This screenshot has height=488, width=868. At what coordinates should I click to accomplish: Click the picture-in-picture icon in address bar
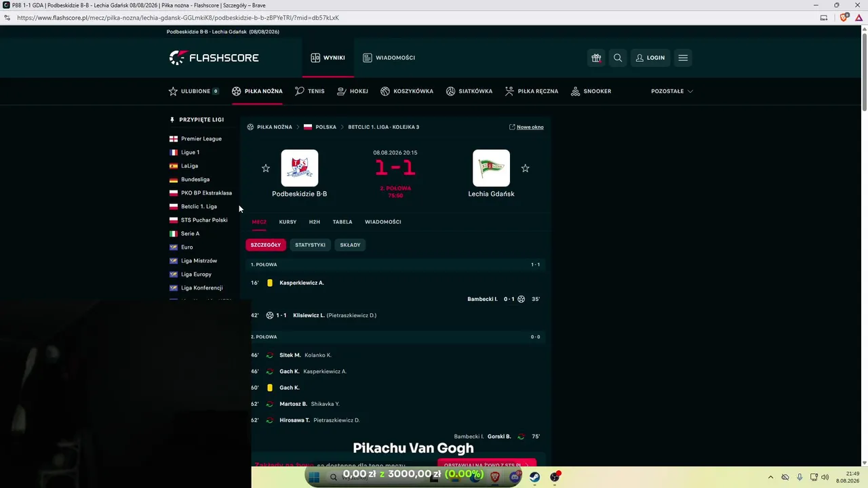click(824, 18)
